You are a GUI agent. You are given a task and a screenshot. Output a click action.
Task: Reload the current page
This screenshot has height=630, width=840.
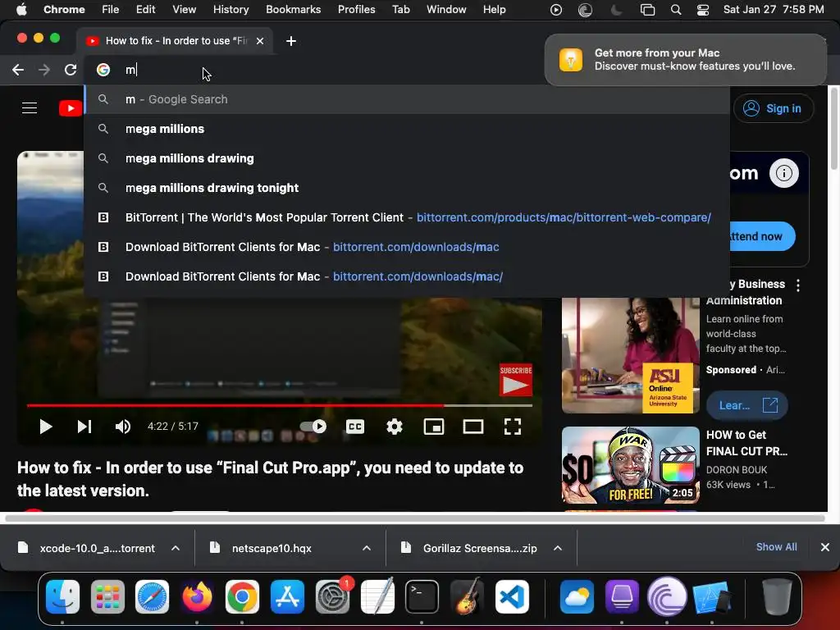[x=71, y=70]
